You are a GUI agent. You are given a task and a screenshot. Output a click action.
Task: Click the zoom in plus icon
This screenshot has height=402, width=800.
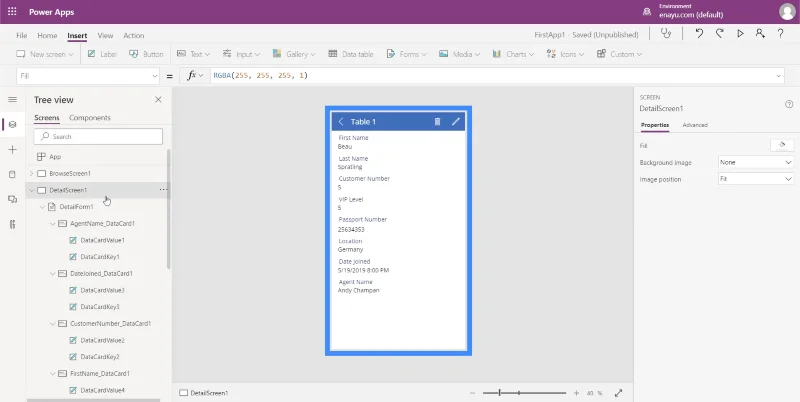577,393
